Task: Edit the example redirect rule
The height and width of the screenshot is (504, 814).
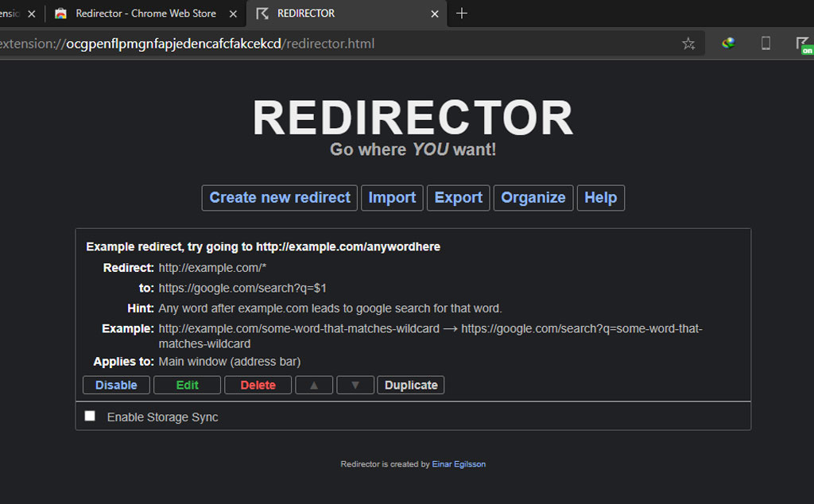Action: pos(187,385)
